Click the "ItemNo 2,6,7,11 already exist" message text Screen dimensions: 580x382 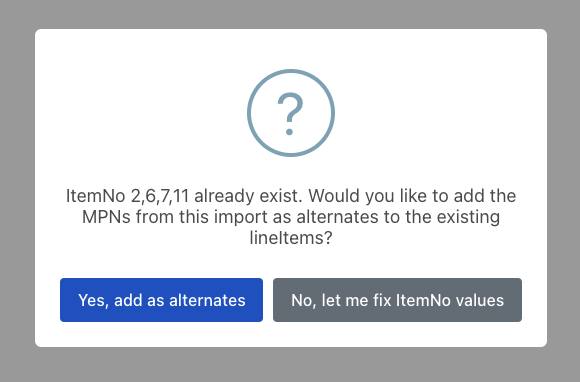184,196
